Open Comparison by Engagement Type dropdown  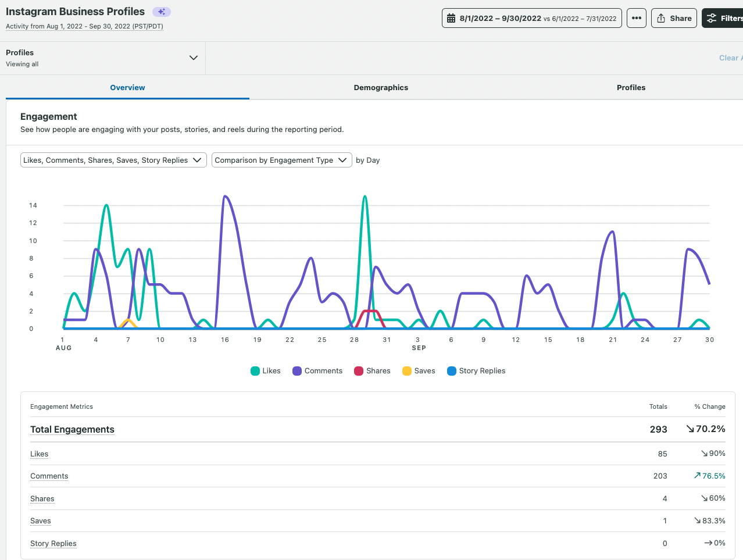(281, 160)
